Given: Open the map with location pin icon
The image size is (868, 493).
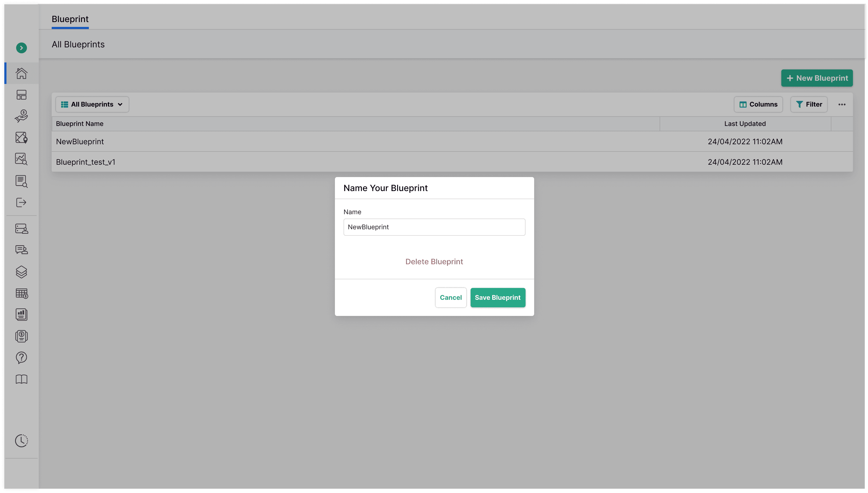Looking at the screenshot, I should click(21, 138).
